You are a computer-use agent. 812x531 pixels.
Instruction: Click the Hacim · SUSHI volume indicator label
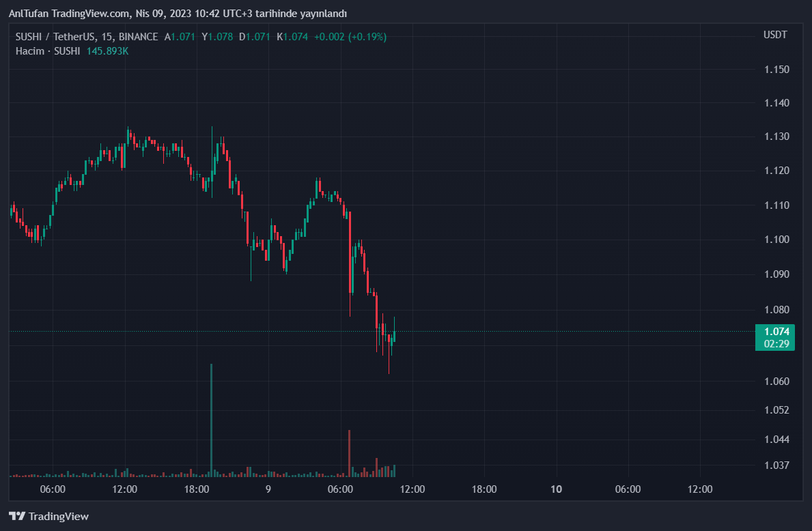click(x=48, y=51)
